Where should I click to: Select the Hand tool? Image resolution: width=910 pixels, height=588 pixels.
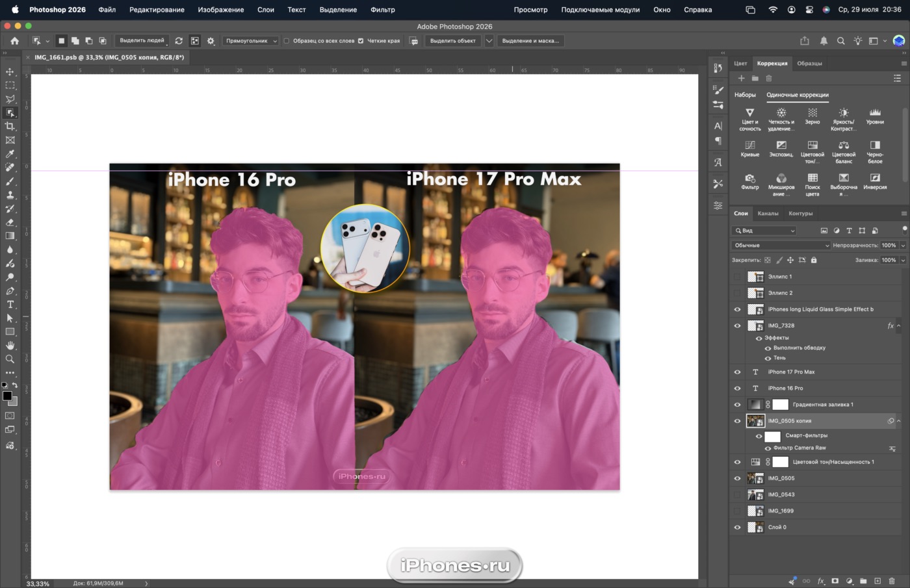[10, 345]
